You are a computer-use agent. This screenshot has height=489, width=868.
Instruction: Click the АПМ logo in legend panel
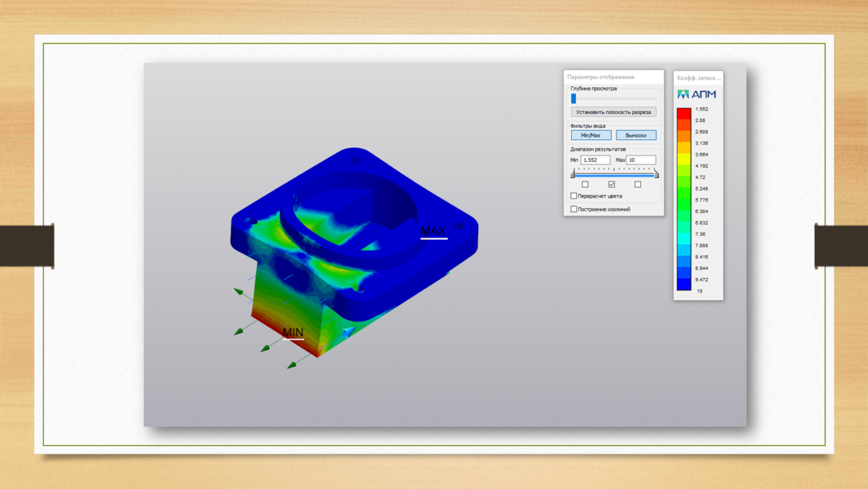tap(696, 94)
